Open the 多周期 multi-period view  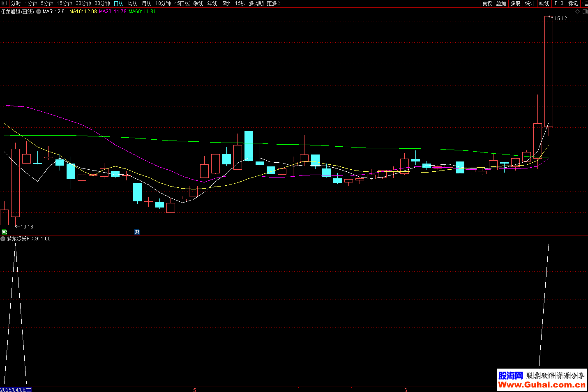pos(256,3)
